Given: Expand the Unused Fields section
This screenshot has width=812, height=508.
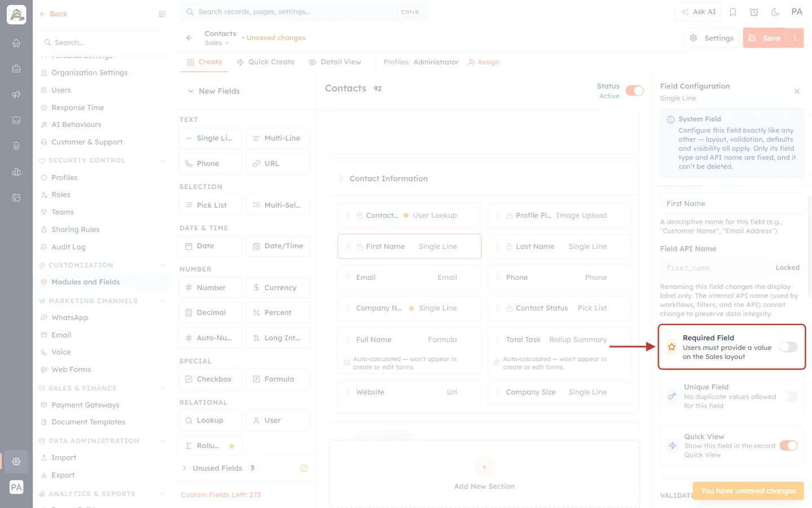Looking at the screenshot, I should [184, 468].
